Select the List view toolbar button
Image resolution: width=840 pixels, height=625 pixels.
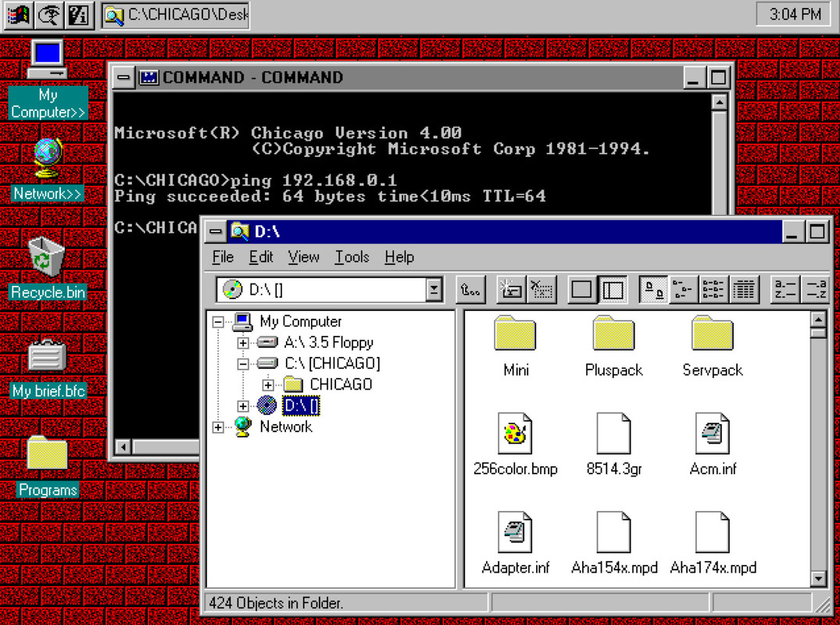(x=713, y=290)
